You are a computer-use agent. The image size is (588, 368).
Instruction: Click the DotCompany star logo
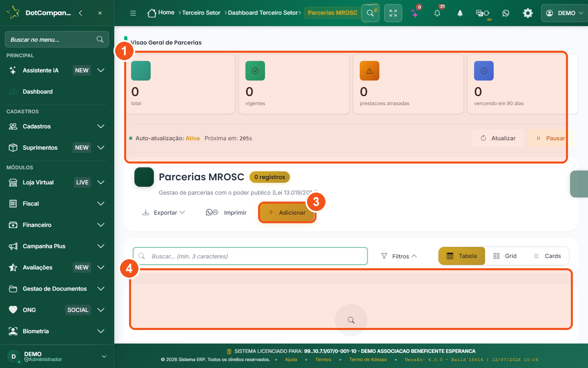(13, 13)
